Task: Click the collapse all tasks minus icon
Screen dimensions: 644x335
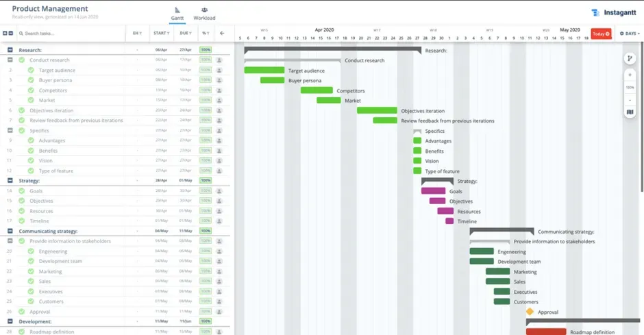Action: [11, 34]
